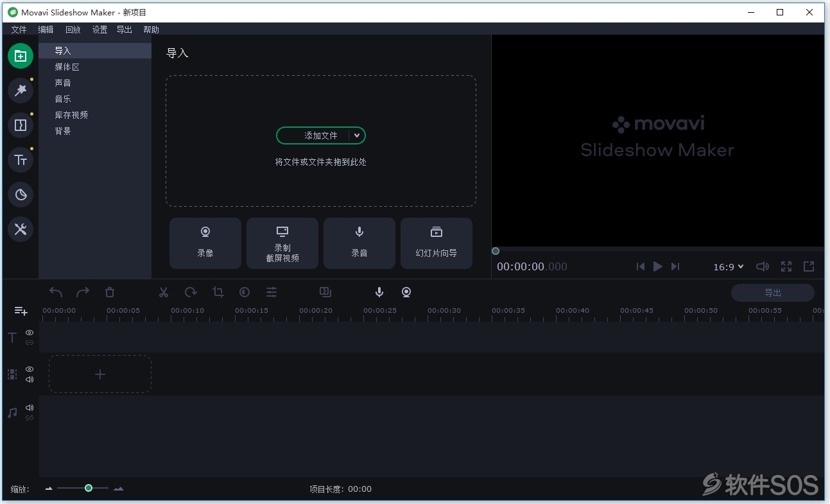Open the More Tools wrench icon

[21, 229]
